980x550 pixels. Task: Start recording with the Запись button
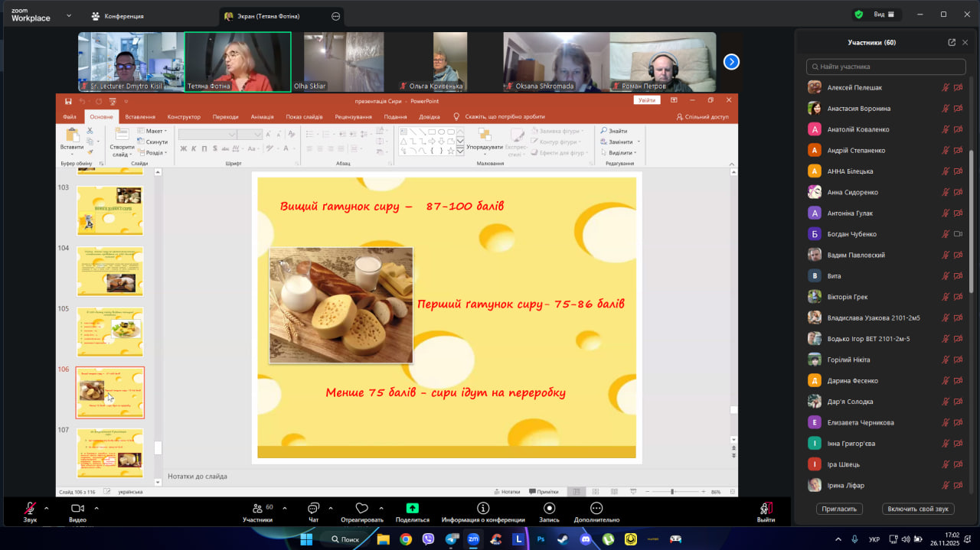pyautogui.click(x=549, y=509)
